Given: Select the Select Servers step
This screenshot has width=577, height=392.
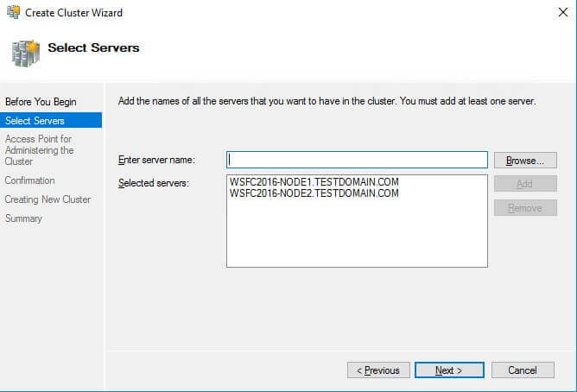Looking at the screenshot, I should coord(35,121).
